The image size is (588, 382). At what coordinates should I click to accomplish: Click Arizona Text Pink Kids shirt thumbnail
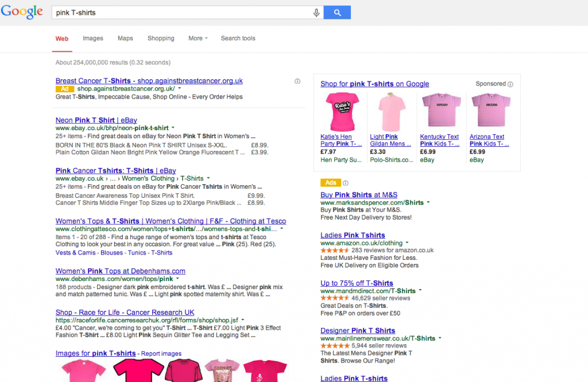[491, 111]
